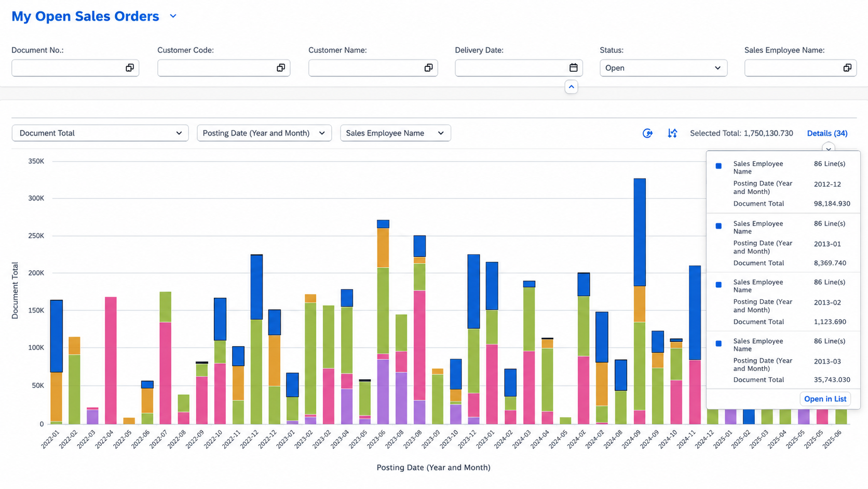Select the pink bar for 2022-04
This screenshot has width=868, height=489.
coord(111,361)
